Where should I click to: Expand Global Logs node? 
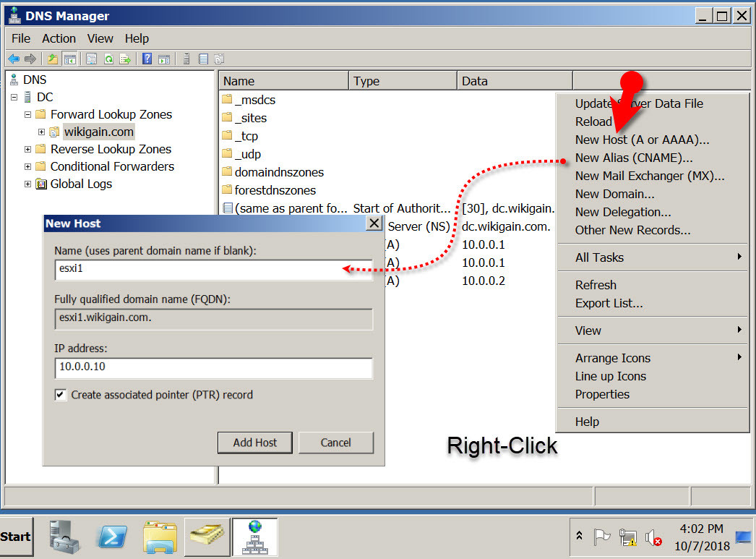click(28, 184)
